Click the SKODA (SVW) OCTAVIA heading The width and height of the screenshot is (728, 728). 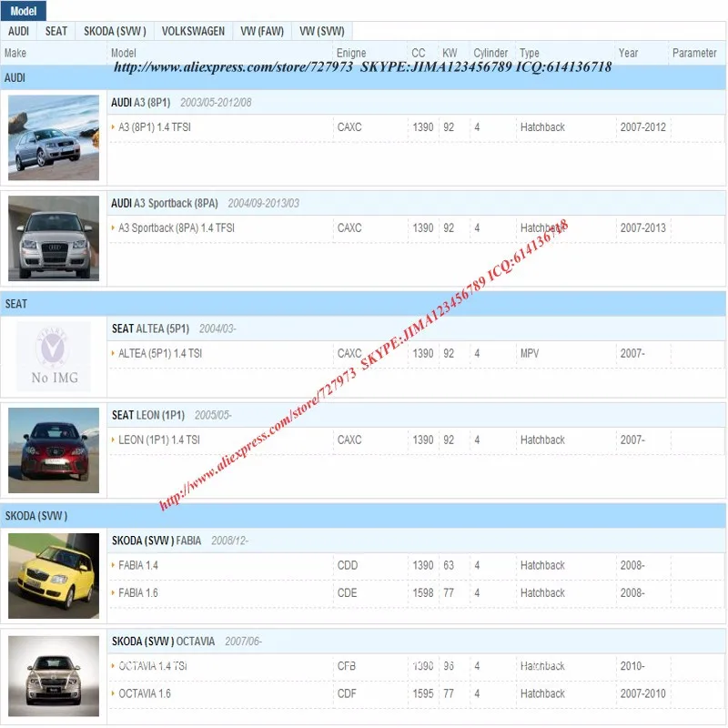click(164, 642)
